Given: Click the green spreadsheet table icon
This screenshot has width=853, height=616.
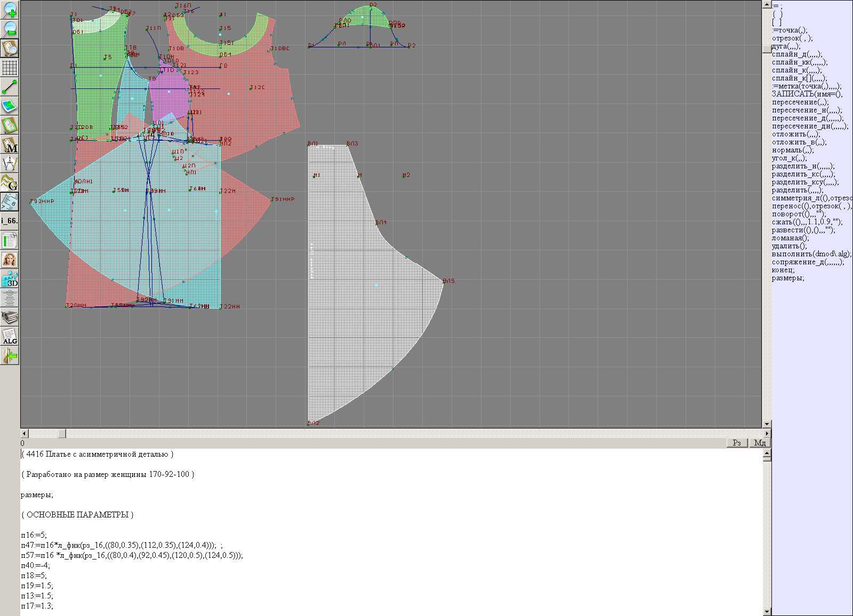Looking at the screenshot, I should [10, 240].
